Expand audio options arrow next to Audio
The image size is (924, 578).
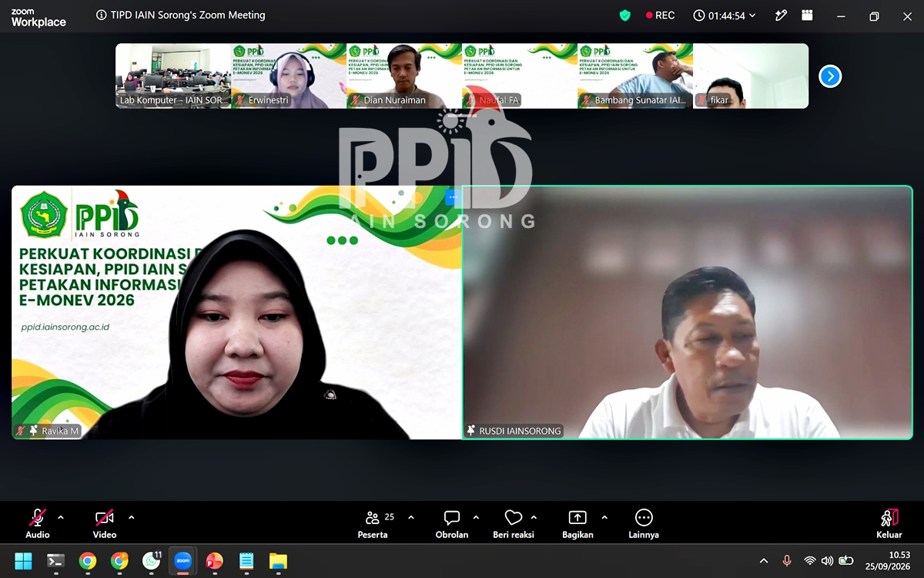click(61, 517)
